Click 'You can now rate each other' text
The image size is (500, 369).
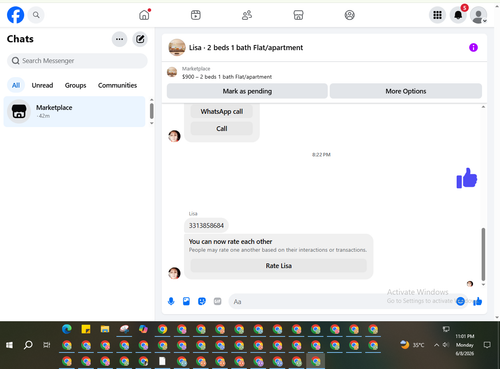click(x=230, y=241)
